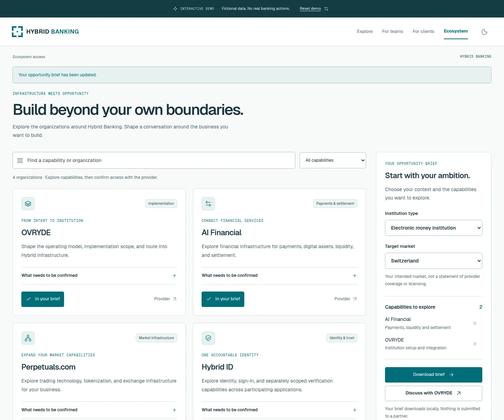Click the Hybrid ID shield icon
This screenshot has width=504, height=420.
tap(208, 338)
